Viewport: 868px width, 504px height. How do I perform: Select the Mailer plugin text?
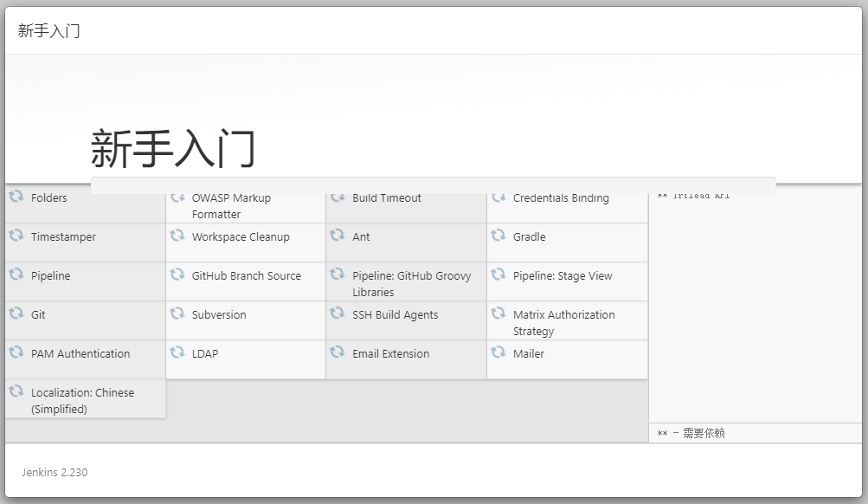[528, 353]
